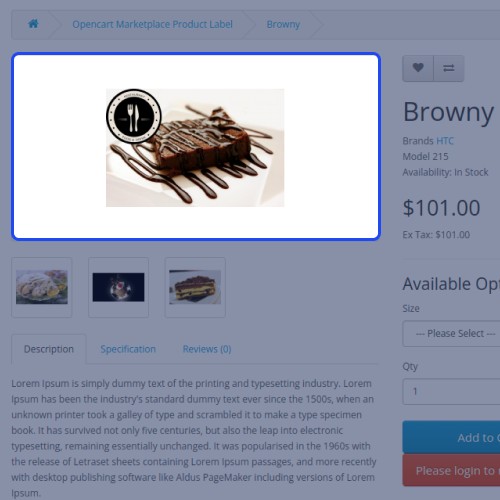This screenshot has width=500, height=500.
Task: Click the compare product arrows icon
Action: pos(449,68)
